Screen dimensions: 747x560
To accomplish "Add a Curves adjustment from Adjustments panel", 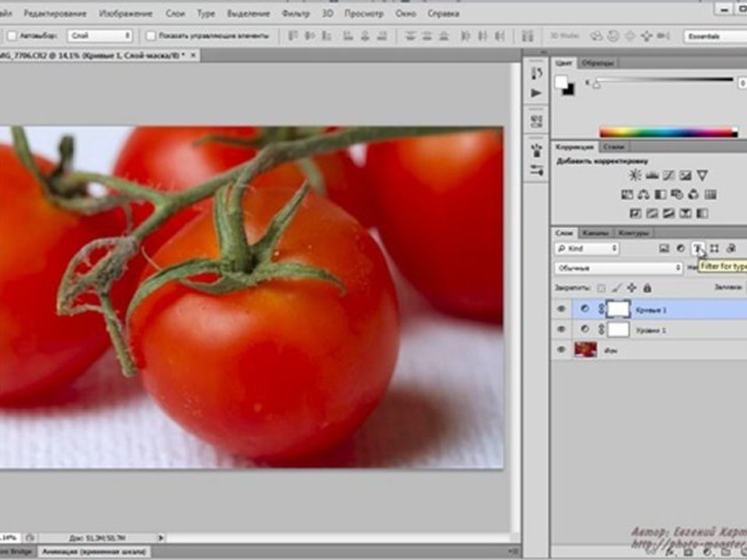I will click(669, 176).
